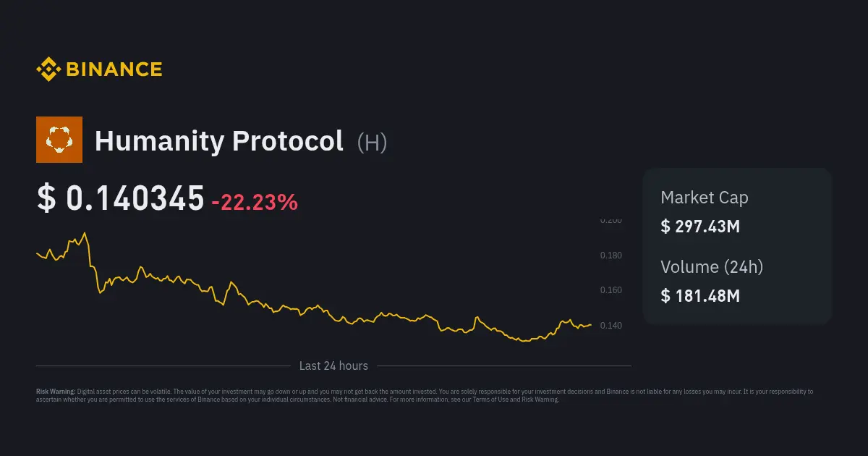868x456 pixels.
Task: Click the BINANCE wordmark text
Action: (x=114, y=69)
